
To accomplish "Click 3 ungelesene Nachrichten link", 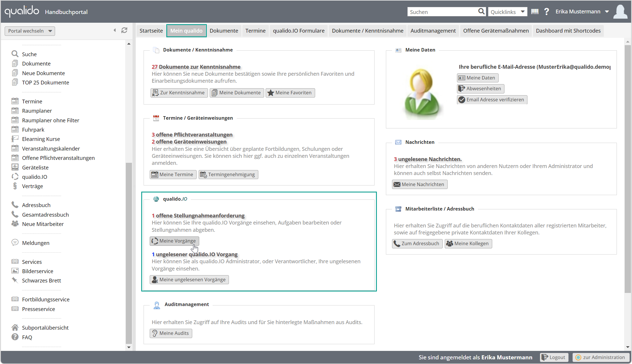I will pos(428,159).
